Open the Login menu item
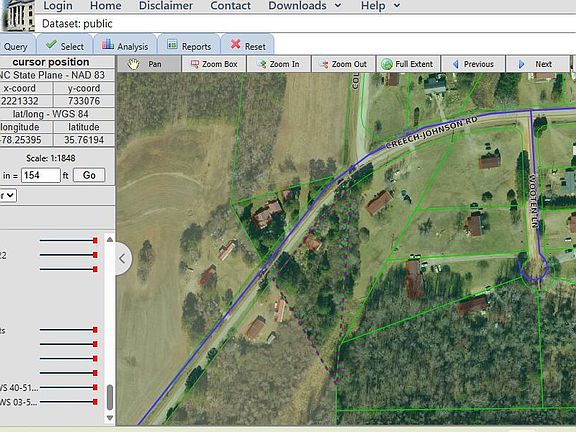The height and width of the screenshot is (432, 576). click(58, 6)
